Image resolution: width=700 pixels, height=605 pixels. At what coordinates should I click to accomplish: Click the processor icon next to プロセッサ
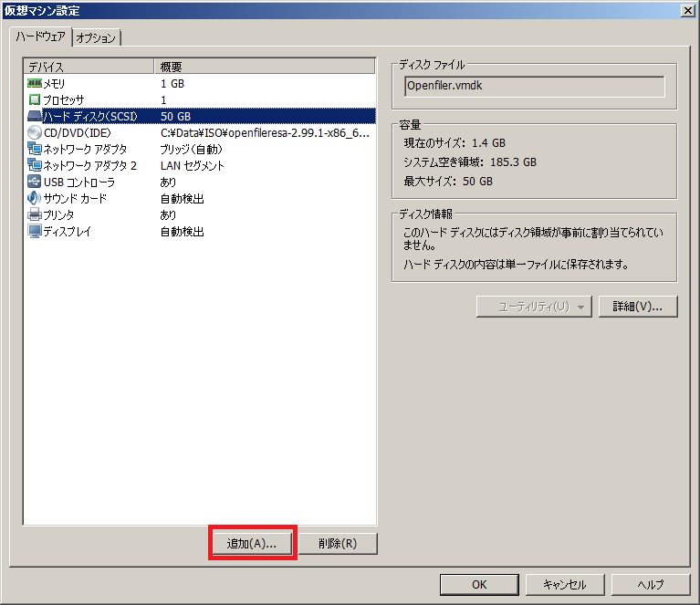[35, 99]
